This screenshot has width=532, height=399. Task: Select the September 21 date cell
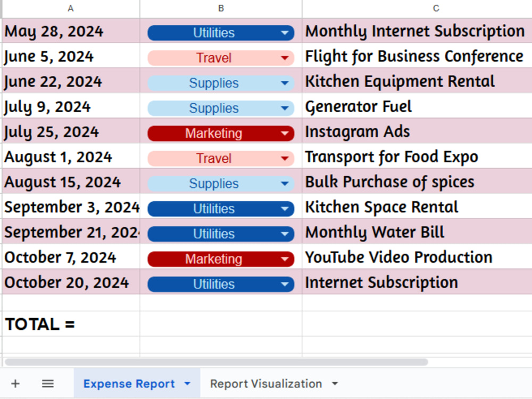coord(71,231)
